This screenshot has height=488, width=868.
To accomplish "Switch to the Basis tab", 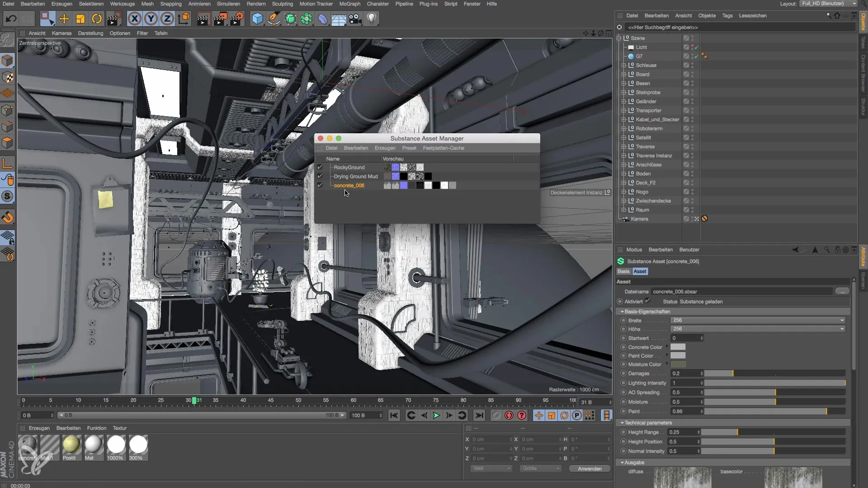I will tap(623, 271).
